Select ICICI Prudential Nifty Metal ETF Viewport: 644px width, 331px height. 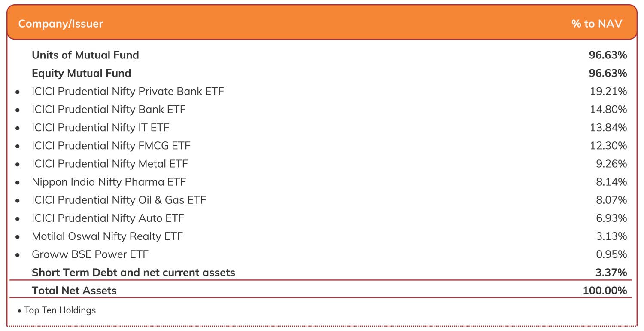tap(109, 164)
